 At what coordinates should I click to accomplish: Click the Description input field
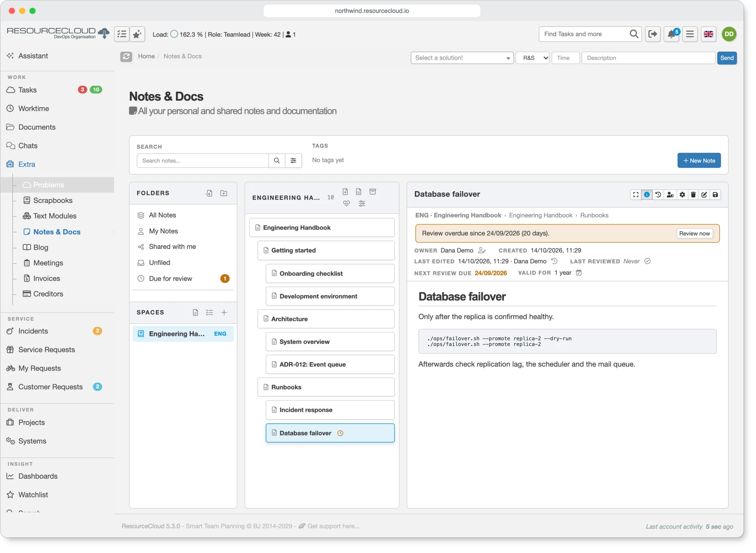[x=648, y=58]
